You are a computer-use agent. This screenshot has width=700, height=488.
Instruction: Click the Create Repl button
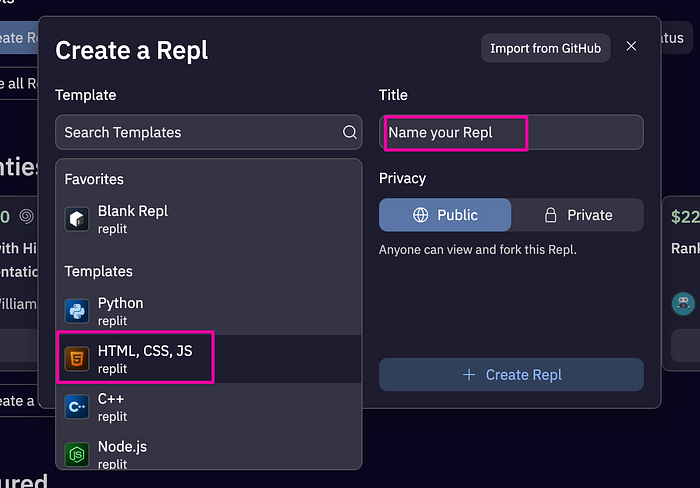pyautogui.click(x=511, y=375)
